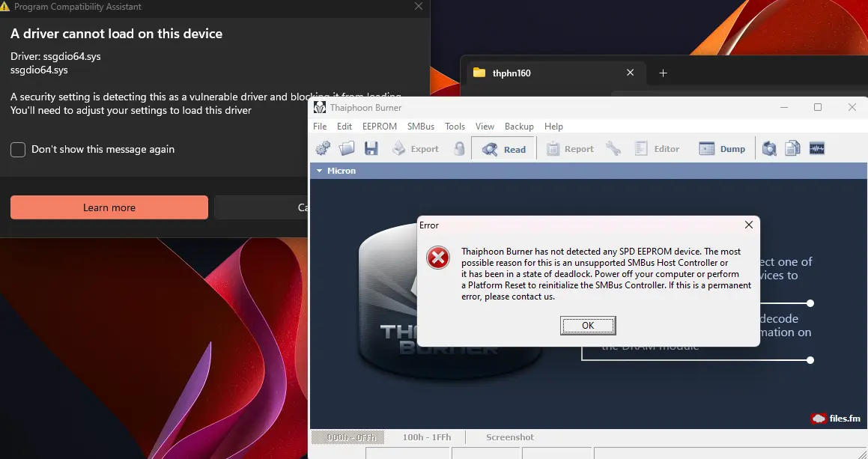Click the waveform monitor icon

tap(817, 148)
